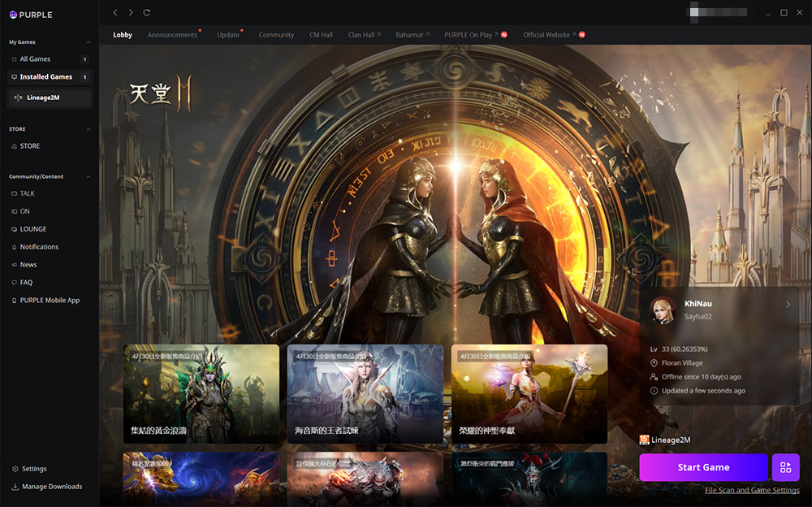Screen dimensions: 812x507
Task: Open the first news banner thumbnail
Action: [x=190, y=394]
